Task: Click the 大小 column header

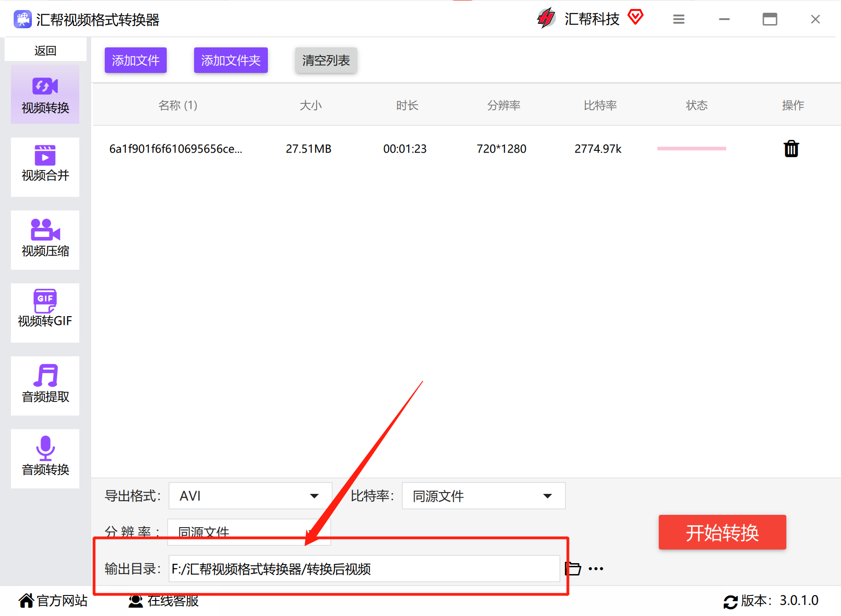Action: tap(311, 105)
